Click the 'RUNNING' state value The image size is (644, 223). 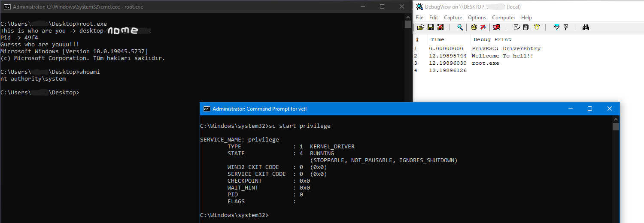(322, 154)
